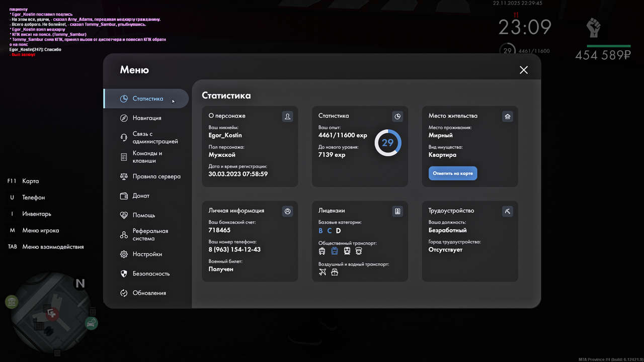
Task: Click the property type Квартира
Action: 443,155
